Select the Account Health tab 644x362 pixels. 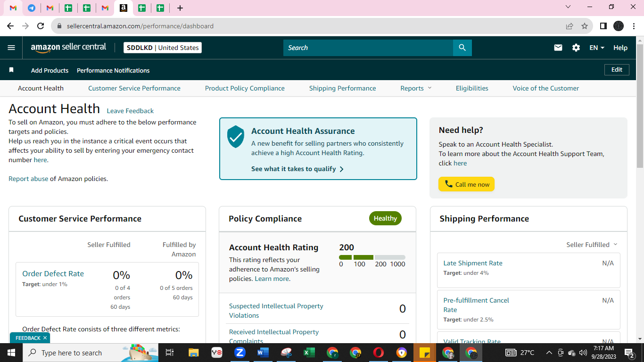[41, 88]
